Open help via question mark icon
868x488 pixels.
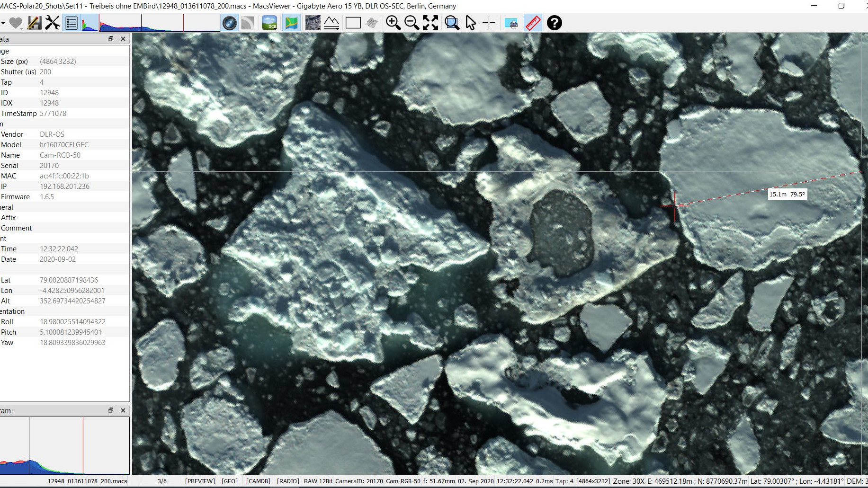554,23
